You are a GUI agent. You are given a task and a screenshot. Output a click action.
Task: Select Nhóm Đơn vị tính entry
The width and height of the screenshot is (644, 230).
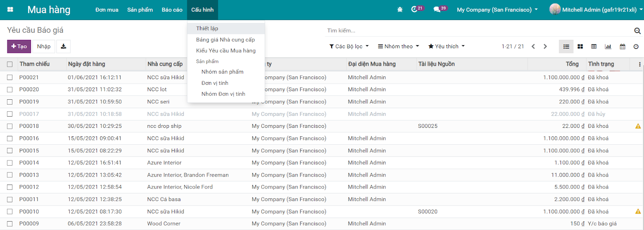(x=226, y=94)
